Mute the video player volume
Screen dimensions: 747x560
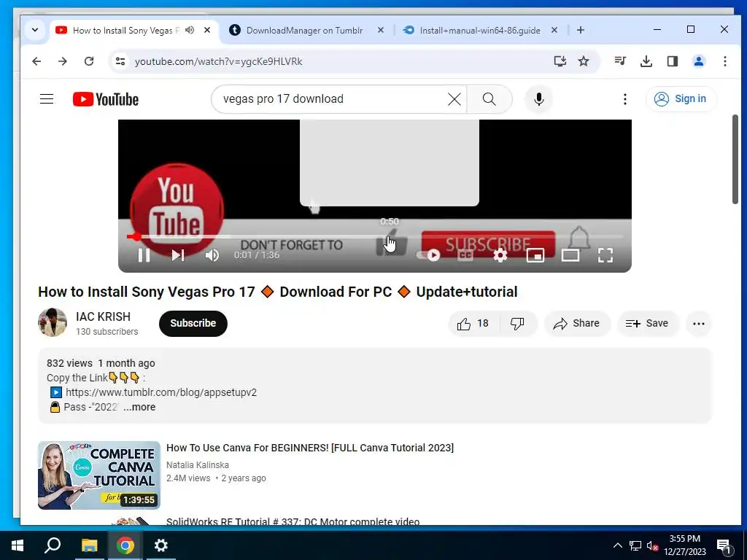tap(212, 255)
